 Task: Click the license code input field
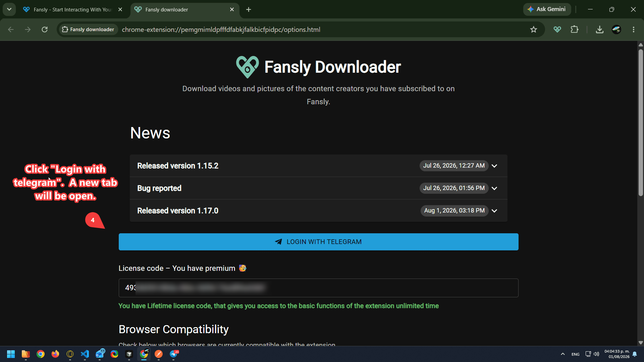click(x=318, y=288)
